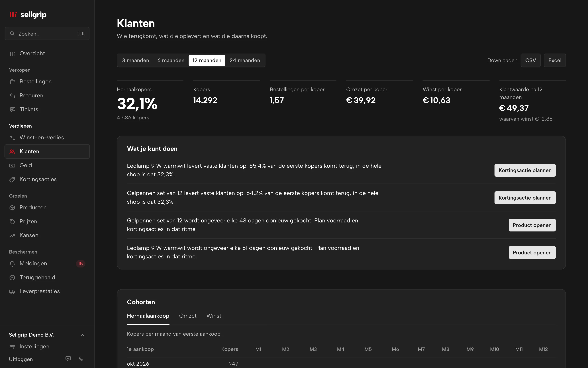Click Kortingsactie plannen for Gelpennen set
Viewport: 588px width, 368px height.
[x=525, y=198]
